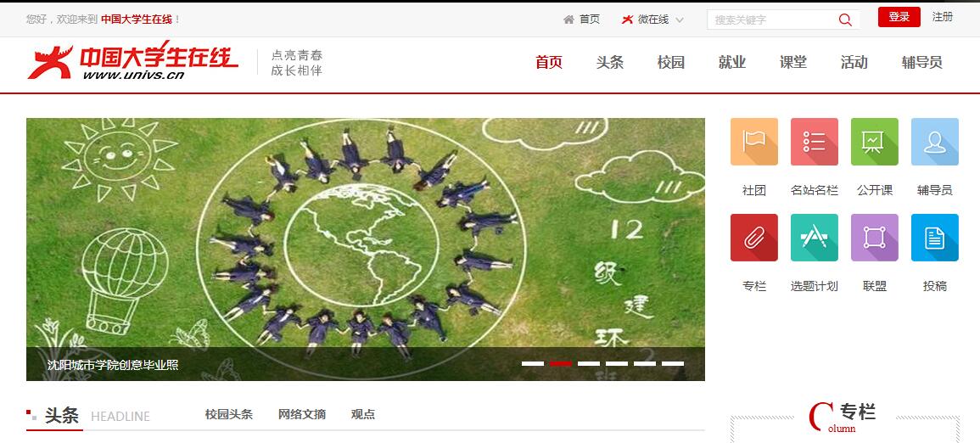Open the 联盟 purple icon
Image resolution: width=980 pixels, height=443 pixels.
pos(875,238)
